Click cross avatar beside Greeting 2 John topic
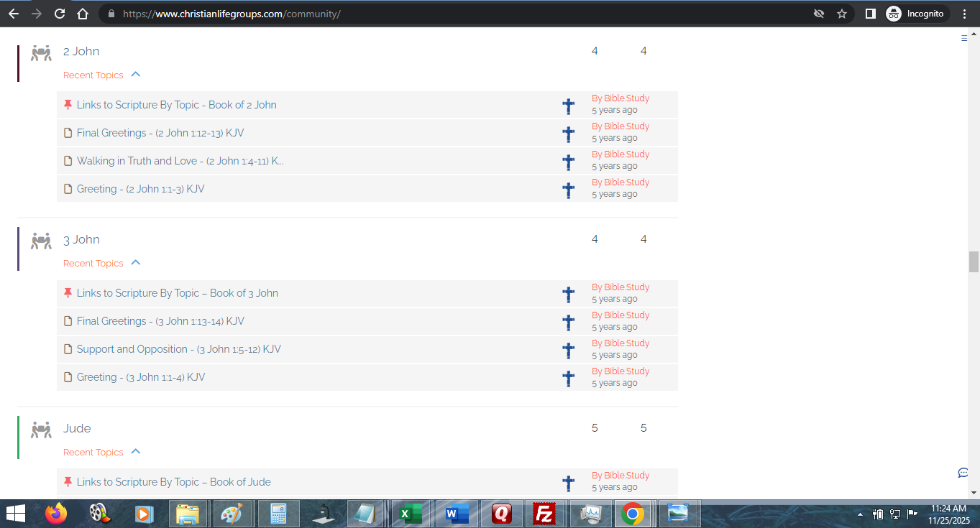 (x=568, y=190)
